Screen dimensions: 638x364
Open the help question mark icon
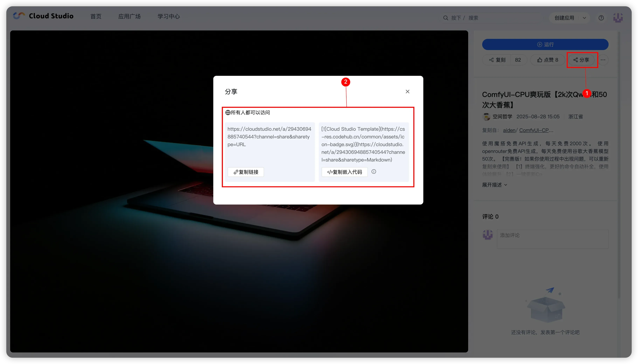tap(601, 18)
